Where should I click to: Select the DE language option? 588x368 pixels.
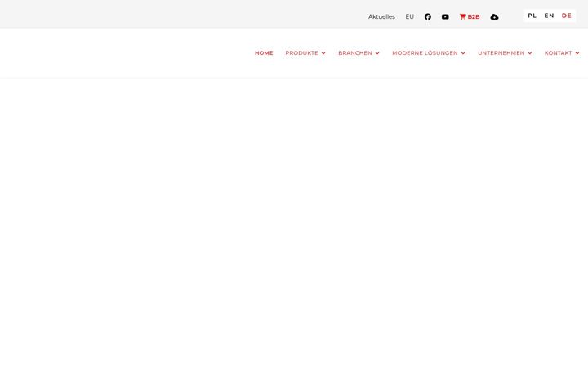pos(566,16)
